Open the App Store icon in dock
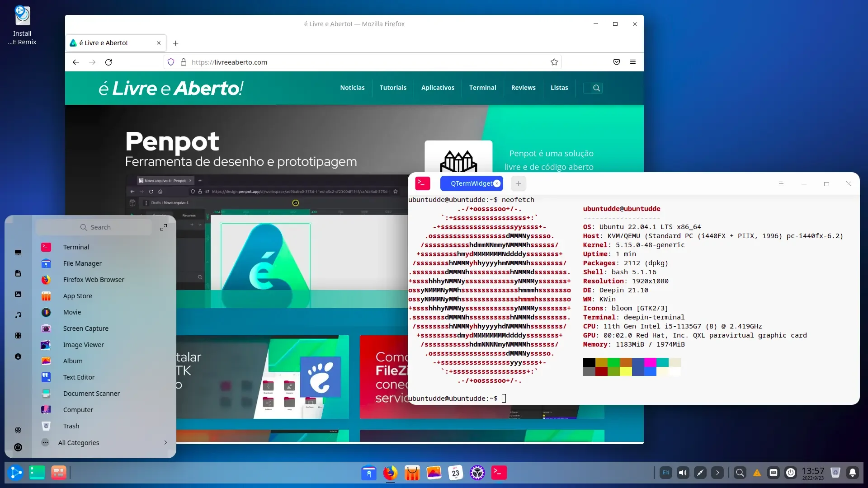The height and width of the screenshot is (488, 868). [412, 473]
